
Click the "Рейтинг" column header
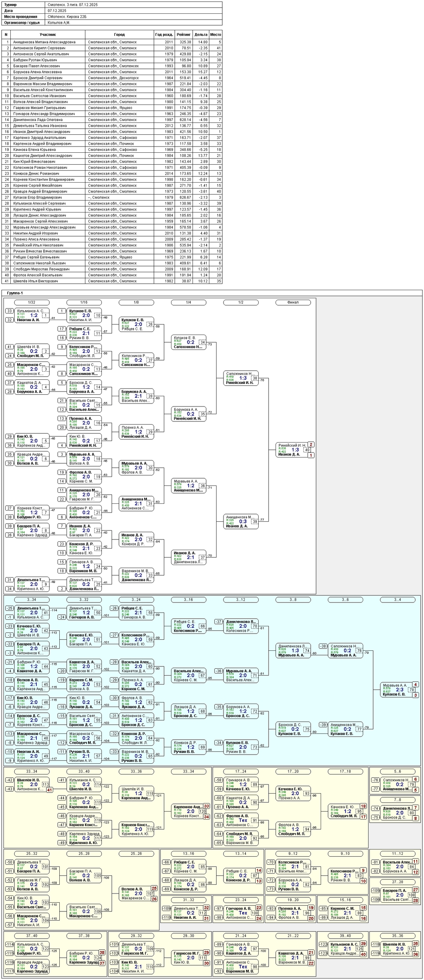[184, 34]
